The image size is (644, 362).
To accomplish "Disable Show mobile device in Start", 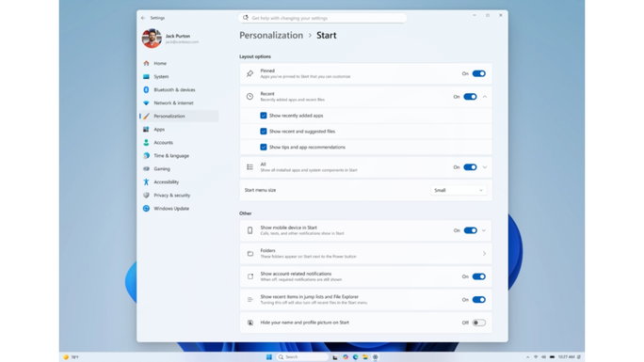I will (470, 230).
